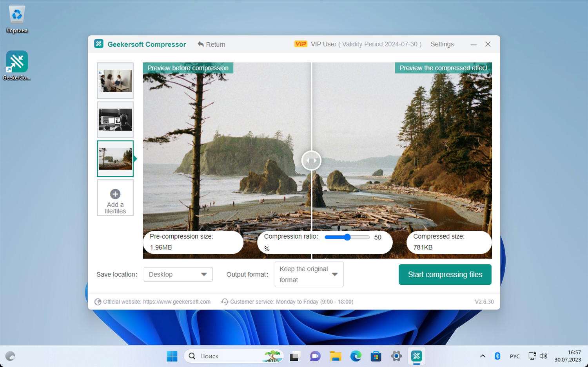This screenshot has width=588, height=367.
Task: Click the Bluetooth tray icon
Action: click(x=497, y=356)
